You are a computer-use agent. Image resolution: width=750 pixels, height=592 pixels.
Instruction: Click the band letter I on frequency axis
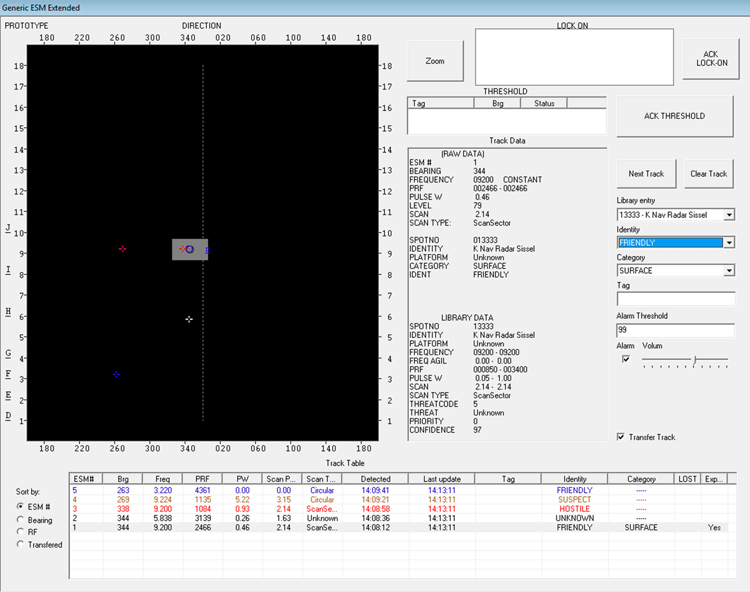[x=8, y=270]
